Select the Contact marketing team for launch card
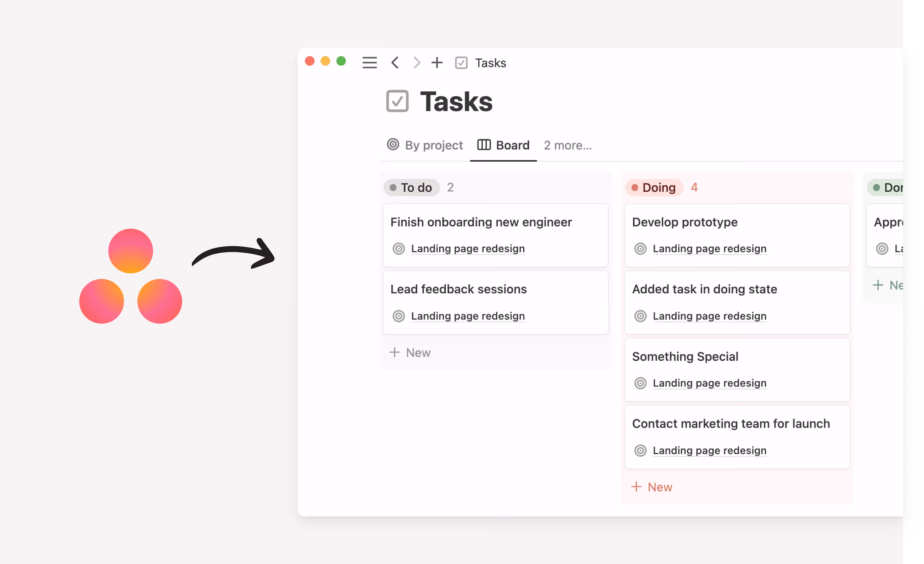 point(731,423)
